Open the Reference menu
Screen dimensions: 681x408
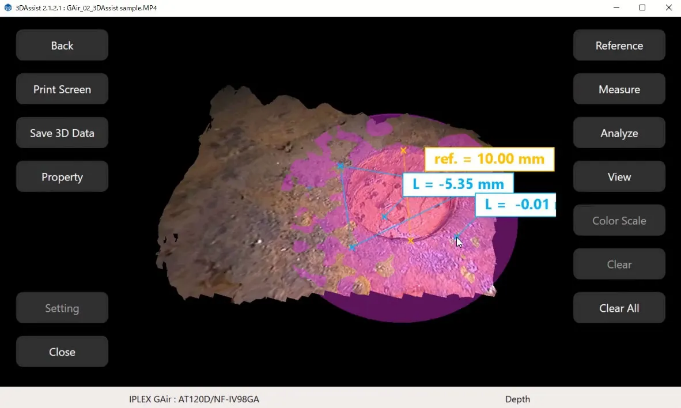click(619, 45)
